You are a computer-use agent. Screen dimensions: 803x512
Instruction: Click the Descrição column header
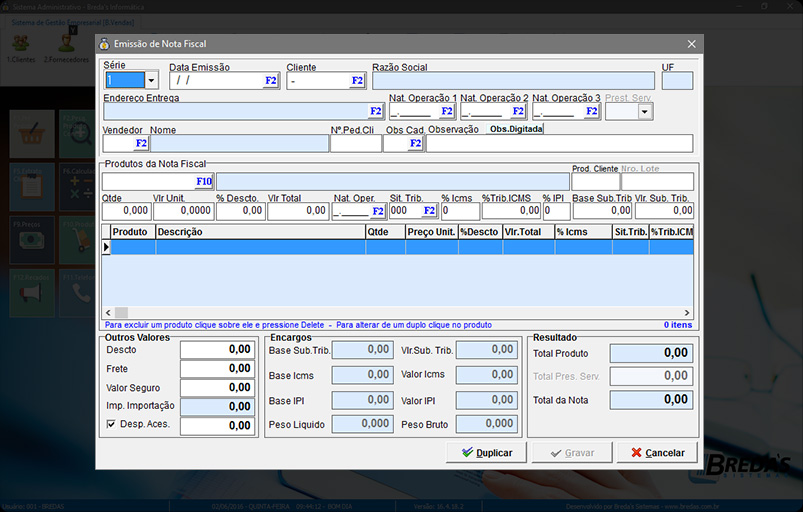point(260,232)
